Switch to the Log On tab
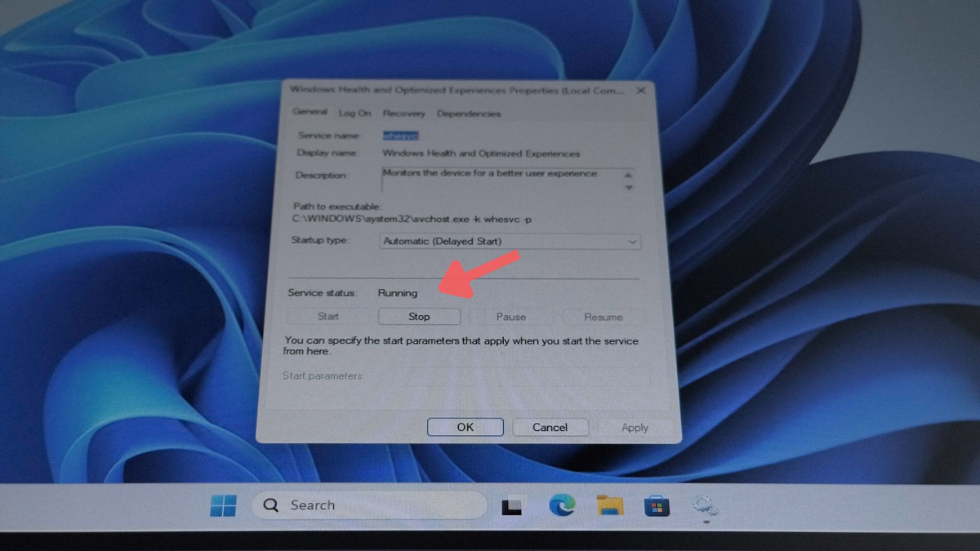 click(x=354, y=113)
